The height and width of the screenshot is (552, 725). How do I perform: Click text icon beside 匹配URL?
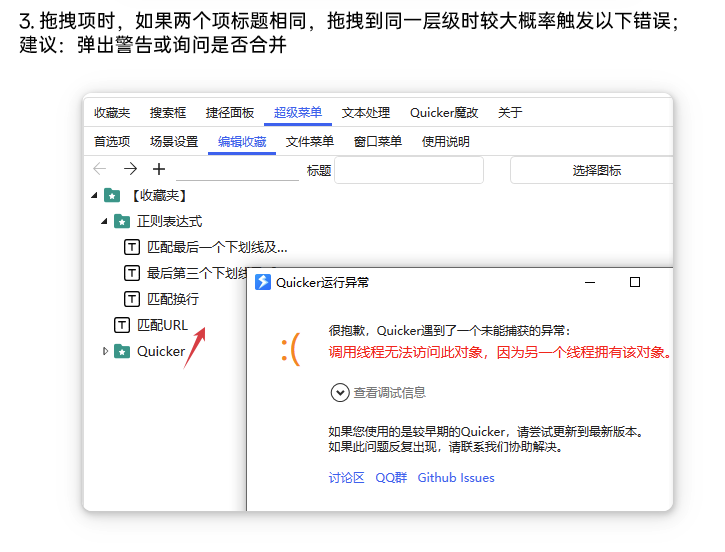122,325
